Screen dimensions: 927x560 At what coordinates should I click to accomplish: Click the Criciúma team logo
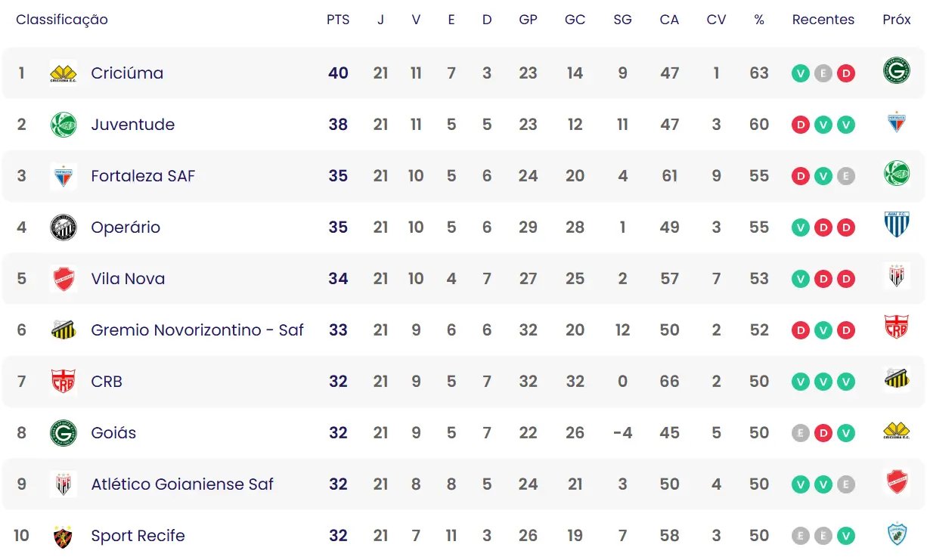[64, 73]
